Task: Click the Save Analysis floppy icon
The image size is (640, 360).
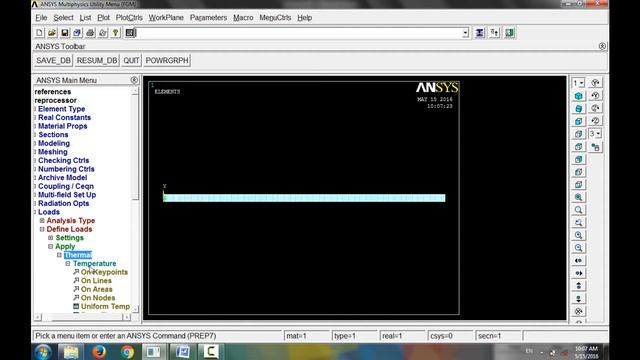Action: coord(64,33)
